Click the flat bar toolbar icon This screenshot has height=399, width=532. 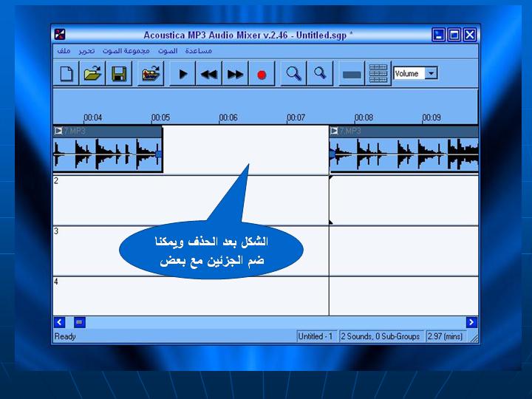point(352,74)
